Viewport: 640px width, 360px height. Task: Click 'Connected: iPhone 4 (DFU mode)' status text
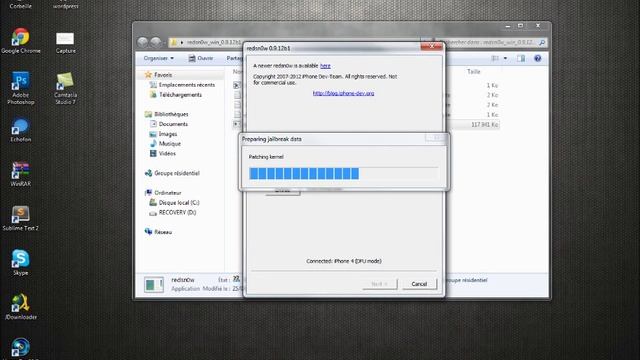(x=344, y=261)
